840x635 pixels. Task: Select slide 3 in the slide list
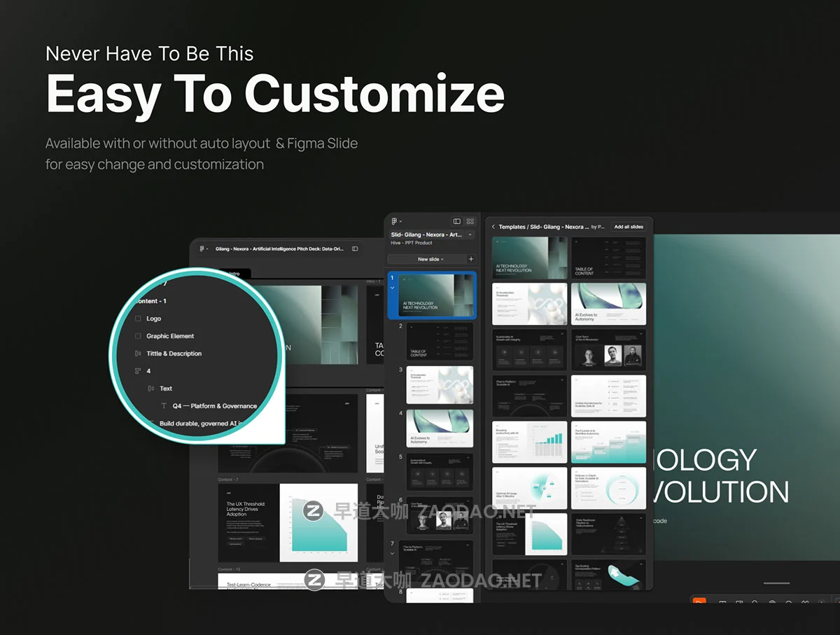point(440,384)
